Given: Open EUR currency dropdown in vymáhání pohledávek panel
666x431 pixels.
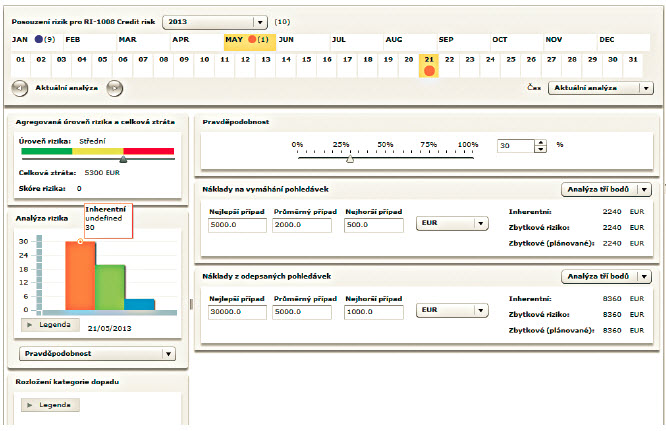Looking at the screenshot, I should [x=452, y=223].
